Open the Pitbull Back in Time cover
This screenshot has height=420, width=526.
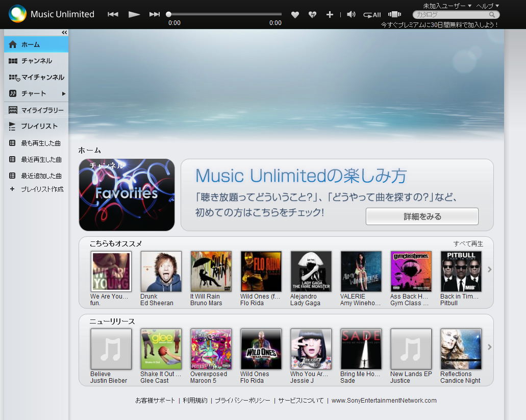tap(461, 271)
